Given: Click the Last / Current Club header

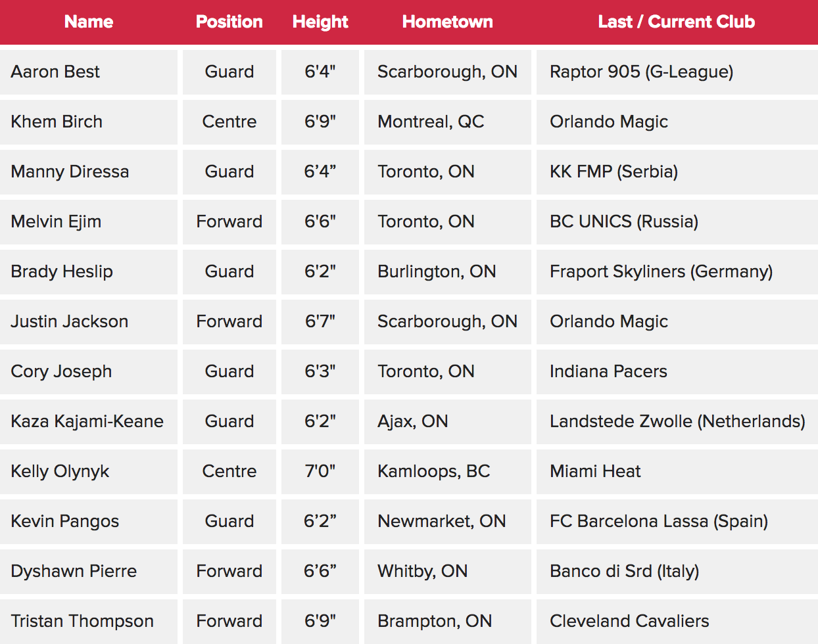Looking at the screenshot, I should click(677, 22).
